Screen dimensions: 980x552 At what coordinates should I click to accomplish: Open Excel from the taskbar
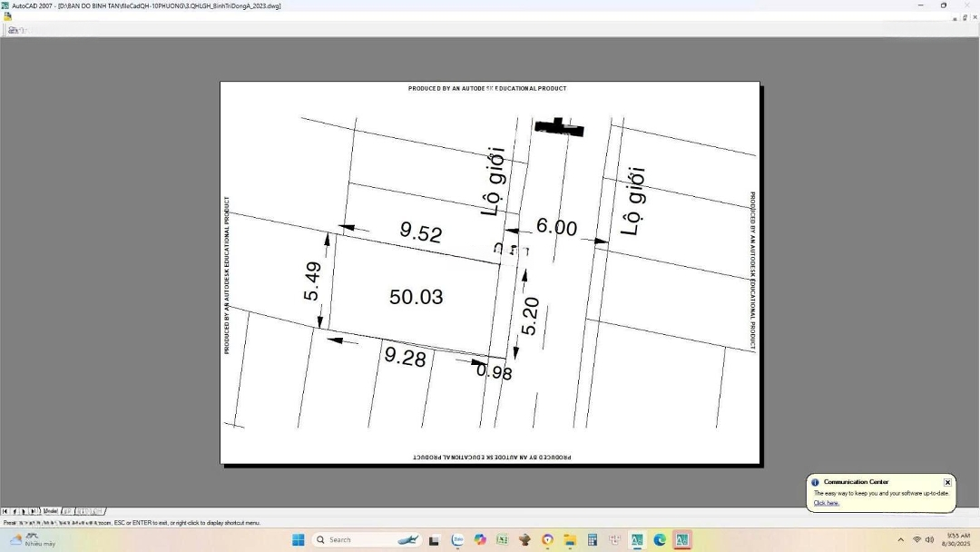coord(502,540)
